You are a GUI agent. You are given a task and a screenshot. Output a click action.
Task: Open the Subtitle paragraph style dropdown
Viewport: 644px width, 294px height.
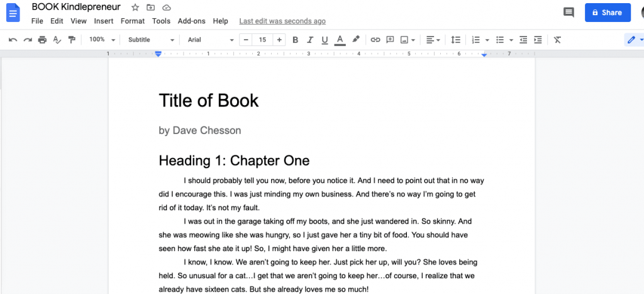point(150,40)
